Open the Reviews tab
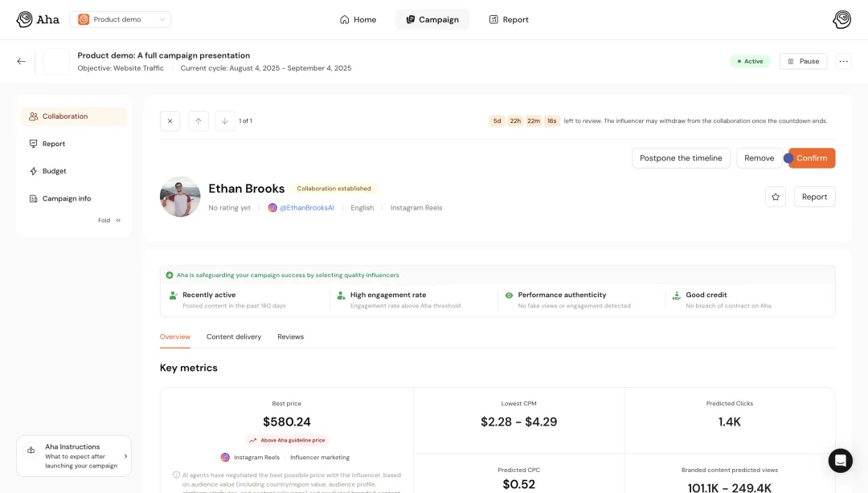868x493 pixels. (x=290, y=336)
